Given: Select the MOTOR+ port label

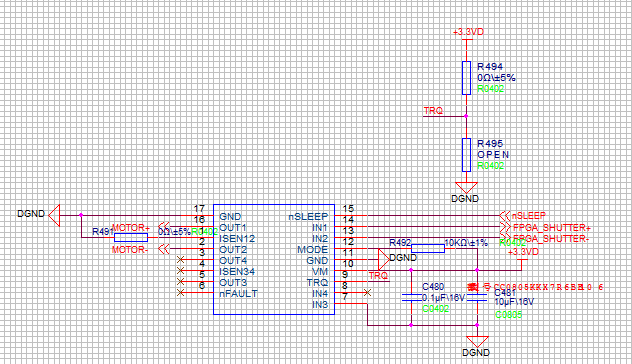Looking at the screenshot, I should [x=131, y=228].
